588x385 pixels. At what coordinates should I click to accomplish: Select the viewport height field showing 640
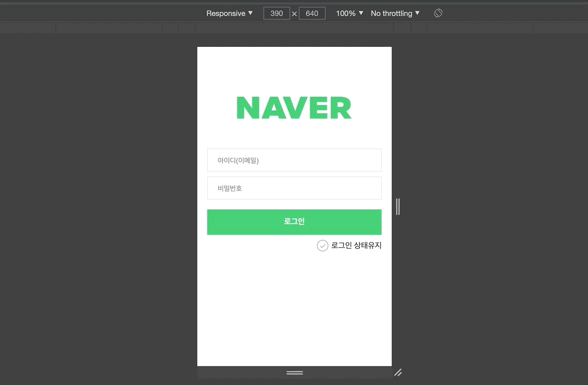[312, 13]
